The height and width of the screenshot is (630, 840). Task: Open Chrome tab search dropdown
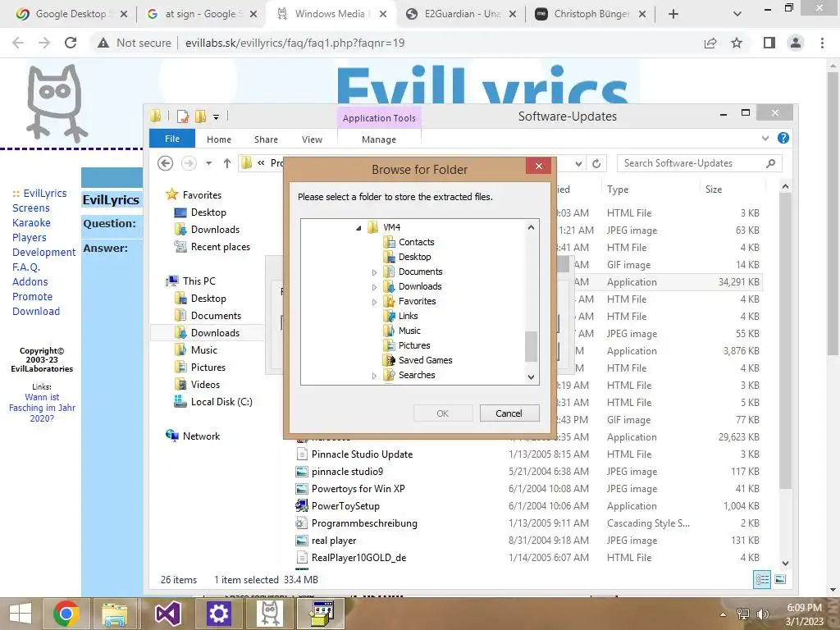click(737, 14)
